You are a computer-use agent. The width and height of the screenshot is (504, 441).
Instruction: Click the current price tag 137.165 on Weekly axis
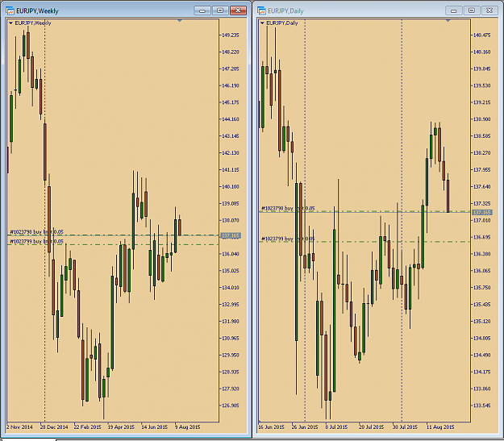pyautogui.click(x=231, y=235)
